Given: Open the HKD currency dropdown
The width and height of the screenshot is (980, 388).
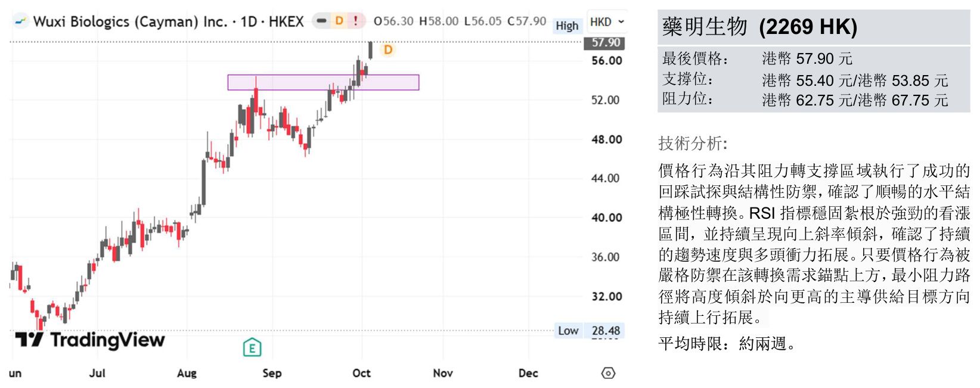Looking at the screenshot, I should click(607, 22).
